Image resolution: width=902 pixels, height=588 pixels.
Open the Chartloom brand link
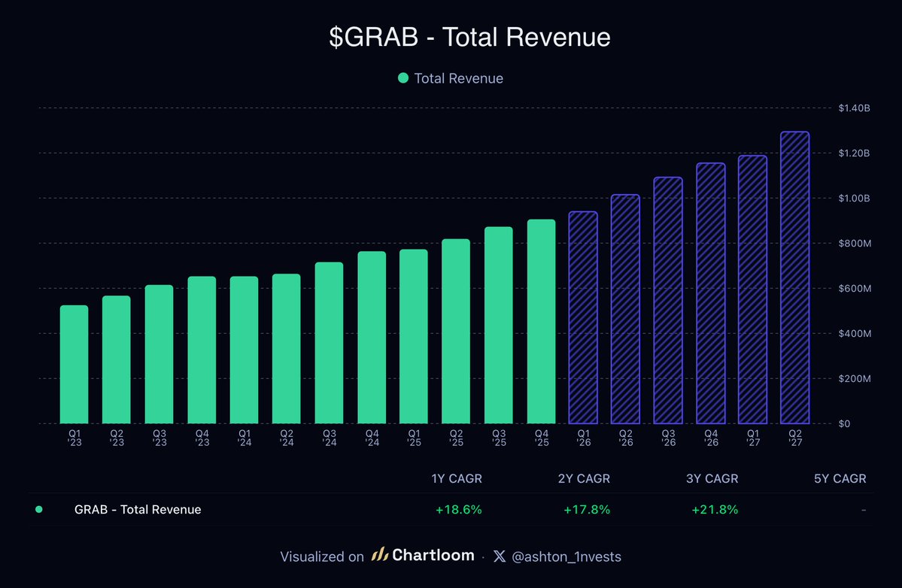[x=433, y=555]
